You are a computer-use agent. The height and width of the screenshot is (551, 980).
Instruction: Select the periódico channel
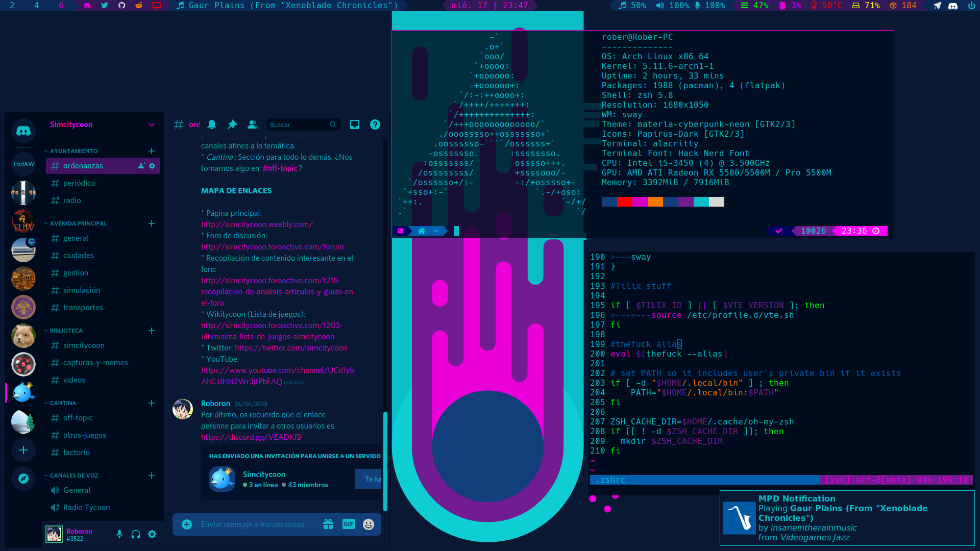coord(79,183)
